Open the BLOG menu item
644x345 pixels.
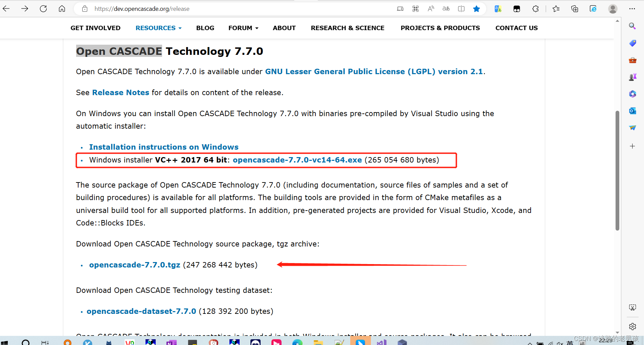pyautogui.click(x=205, y=28)
